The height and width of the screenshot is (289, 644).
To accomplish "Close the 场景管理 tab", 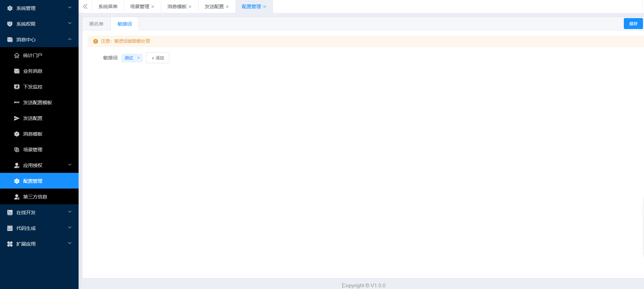I will (x=153, y=7).
